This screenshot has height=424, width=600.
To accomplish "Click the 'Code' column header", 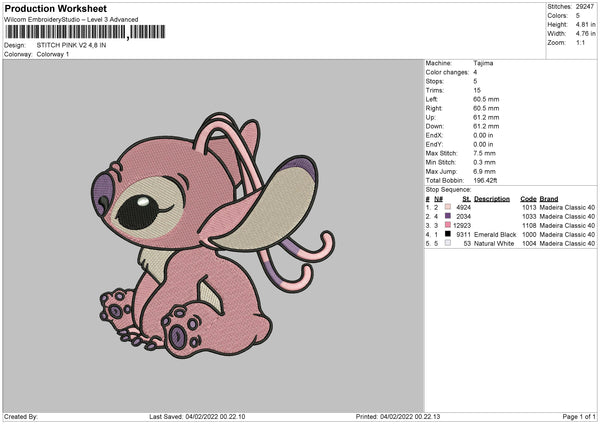I will [x=528, y=199].
